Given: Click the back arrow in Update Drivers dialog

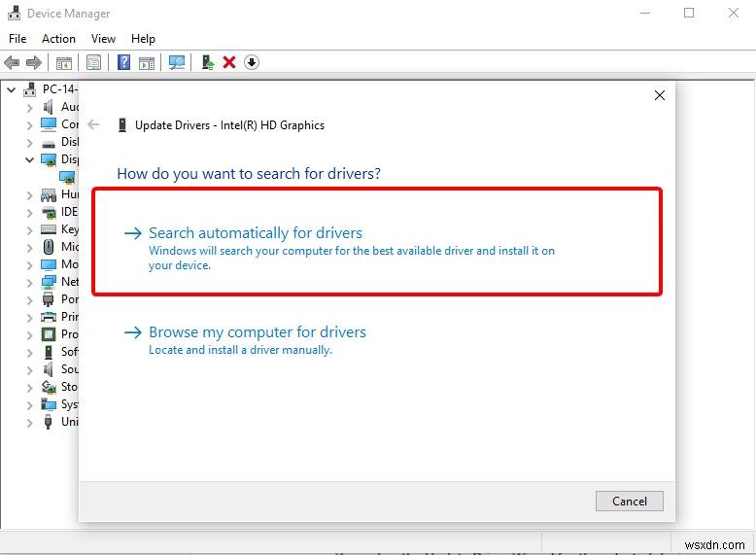Looking at the screenshot, I should coord(94,124).
